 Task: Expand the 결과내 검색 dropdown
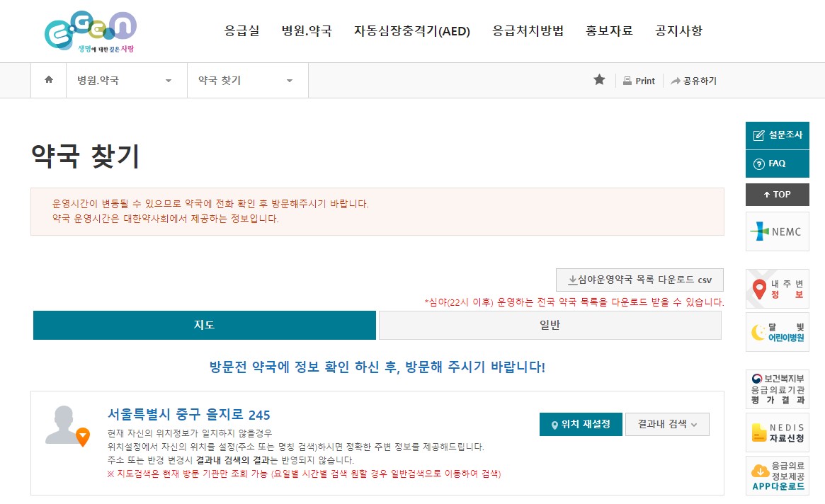[x=666, y=424]
